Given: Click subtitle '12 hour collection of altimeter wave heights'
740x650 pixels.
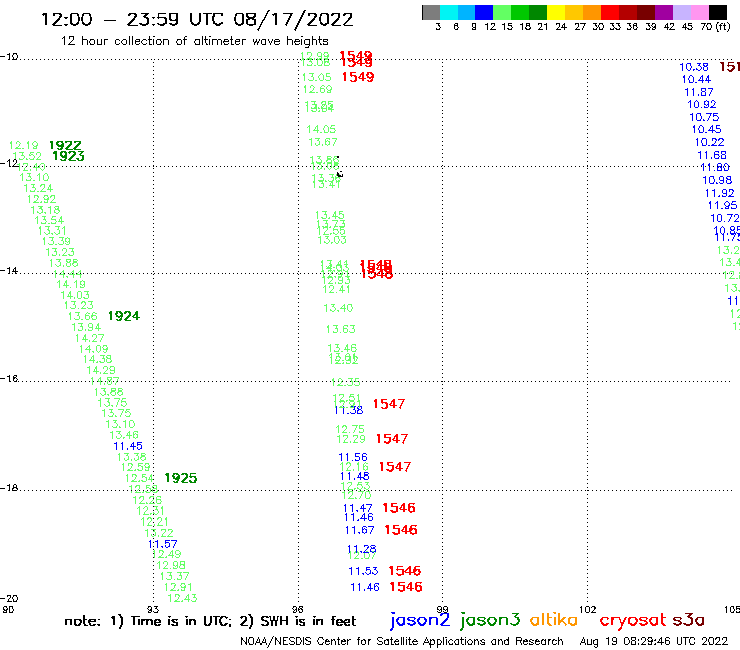Looking at the screenshot, I should click(x=194, y=41).
